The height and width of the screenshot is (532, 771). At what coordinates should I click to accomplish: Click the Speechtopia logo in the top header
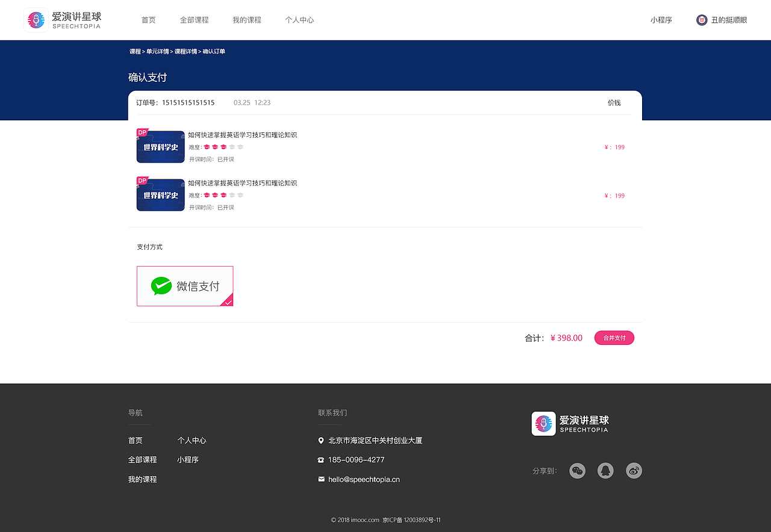pos(62,19)
